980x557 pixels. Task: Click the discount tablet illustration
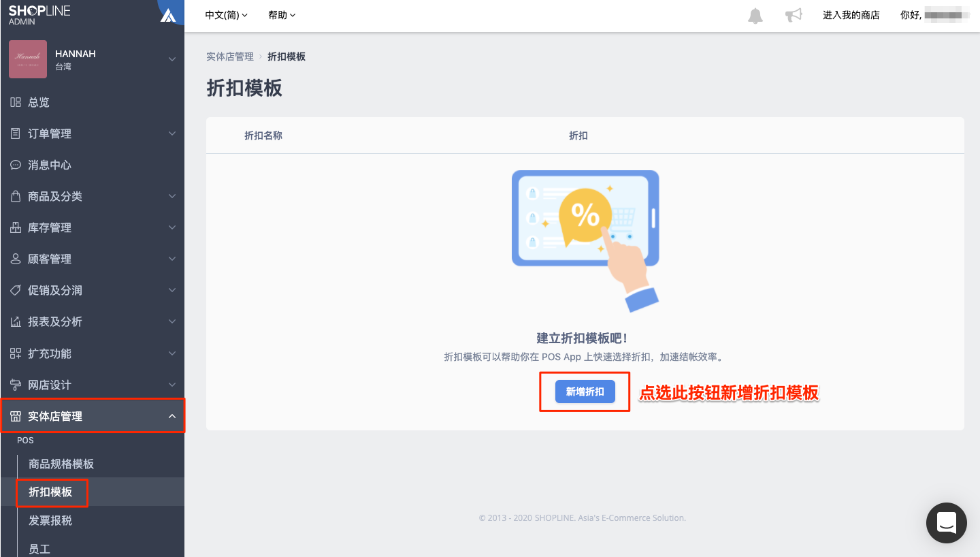tap(585, 241)
